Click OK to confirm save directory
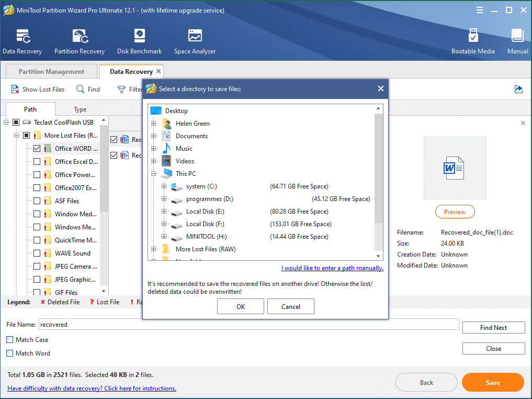Viewport: 532px width, 399px height. [x=241, y=306]
